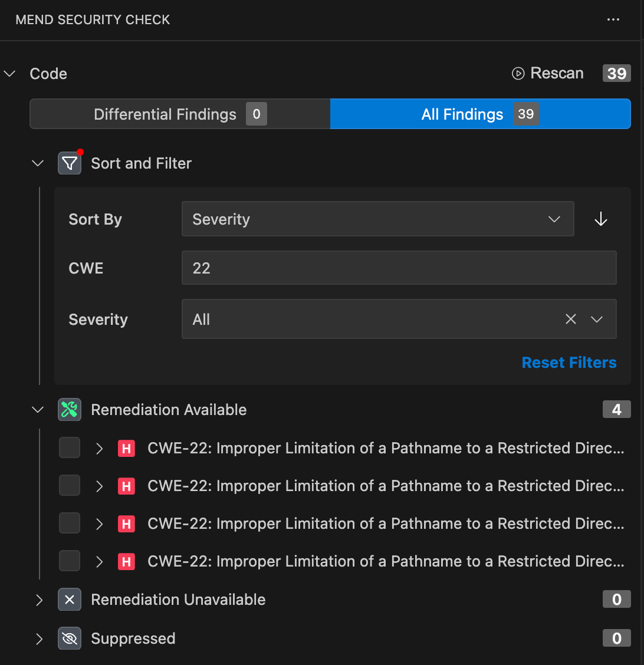This screenshot has height=665, width=644.
Task: Toggle sort direction with the down arrow
Action: click(x=600, y=219)
